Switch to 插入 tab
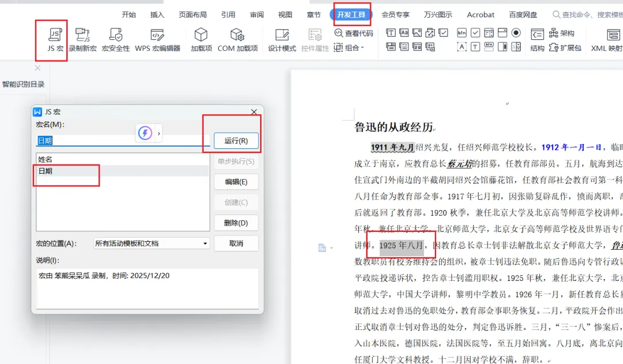This screenshot has width=623, height=364. pos(157,14)
